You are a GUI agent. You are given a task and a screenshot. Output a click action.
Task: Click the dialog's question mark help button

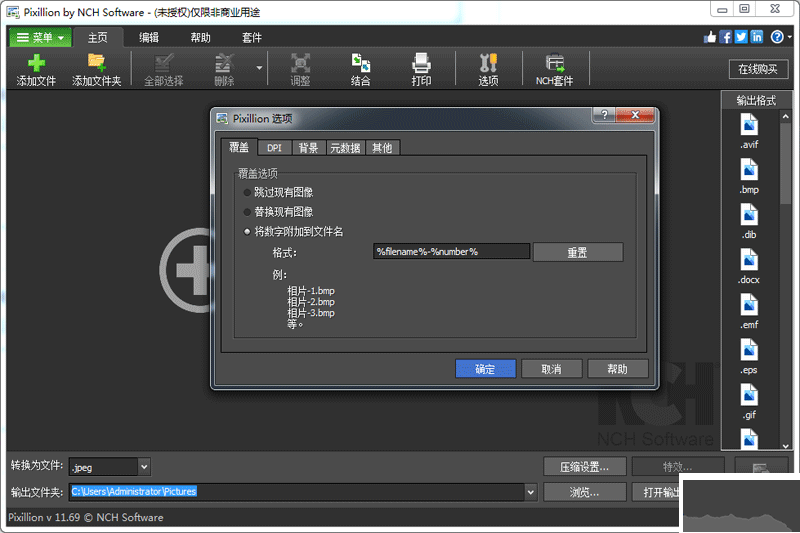click(x=604, y=115)
